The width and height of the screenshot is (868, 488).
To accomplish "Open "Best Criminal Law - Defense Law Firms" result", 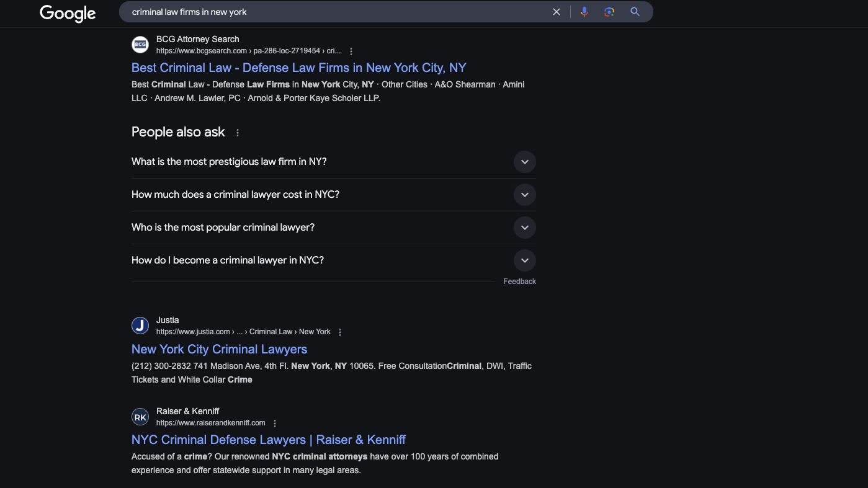I will coord(298,68).
